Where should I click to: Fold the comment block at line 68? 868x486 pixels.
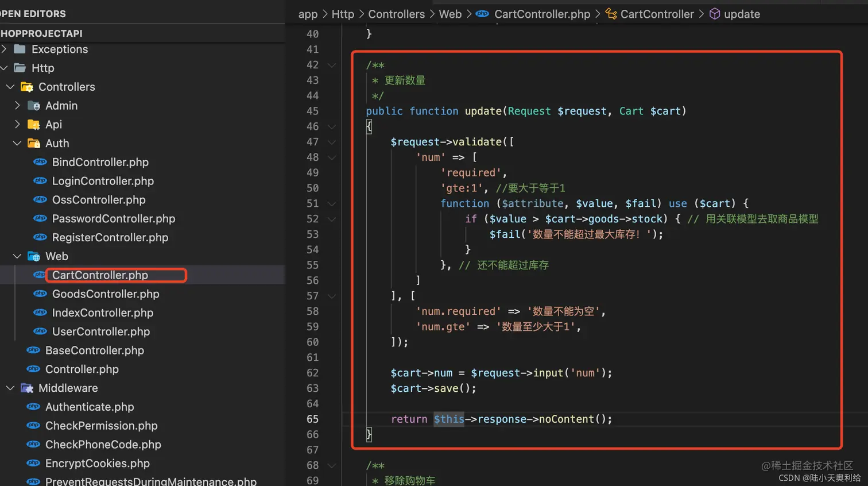332,465
